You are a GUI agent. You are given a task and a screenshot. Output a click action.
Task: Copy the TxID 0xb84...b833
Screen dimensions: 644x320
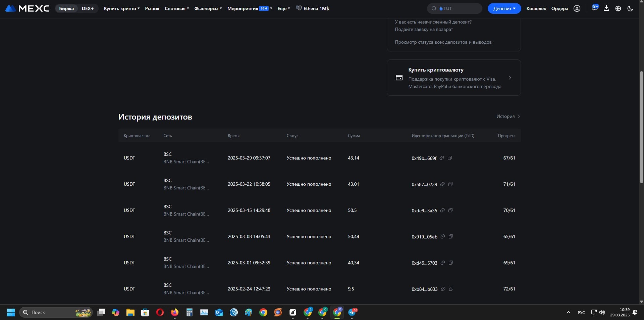click(x=451, y=289)
